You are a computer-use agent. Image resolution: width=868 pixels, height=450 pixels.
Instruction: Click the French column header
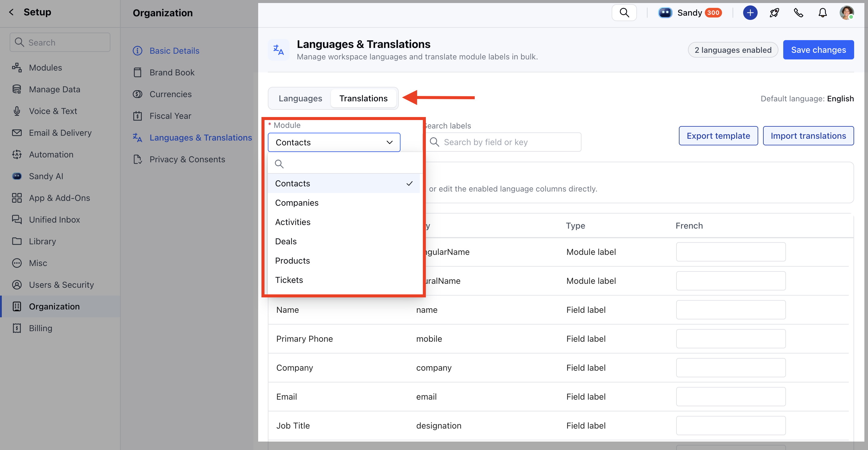689,226
